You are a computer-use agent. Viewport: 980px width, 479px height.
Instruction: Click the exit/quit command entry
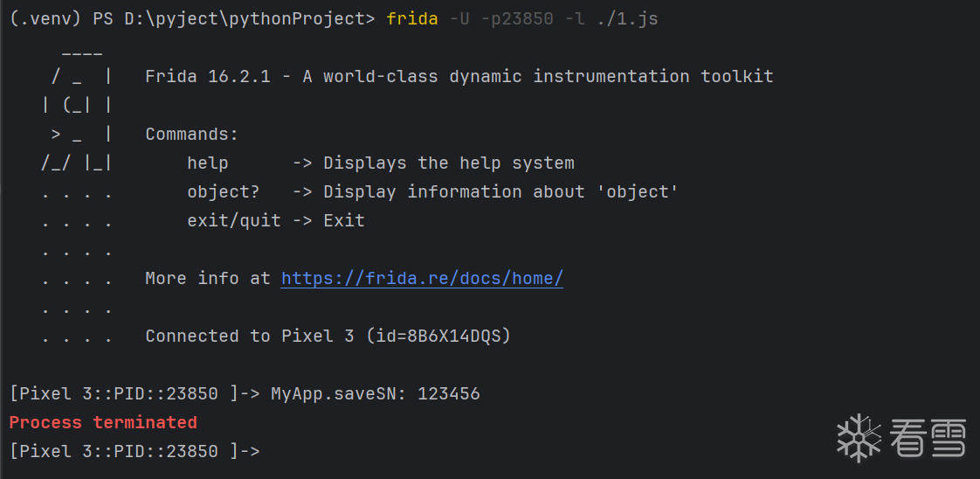233,221
